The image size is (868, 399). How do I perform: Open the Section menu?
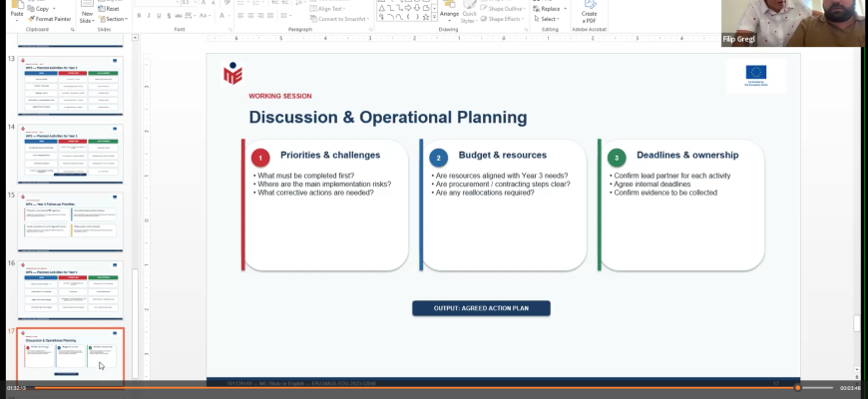click(113, 19)
